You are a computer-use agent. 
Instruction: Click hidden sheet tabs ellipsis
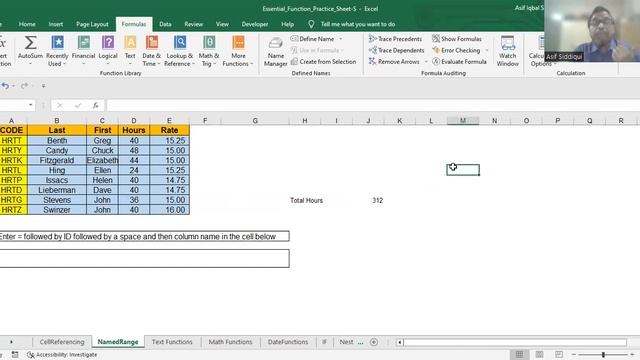[x=360, y=342]
